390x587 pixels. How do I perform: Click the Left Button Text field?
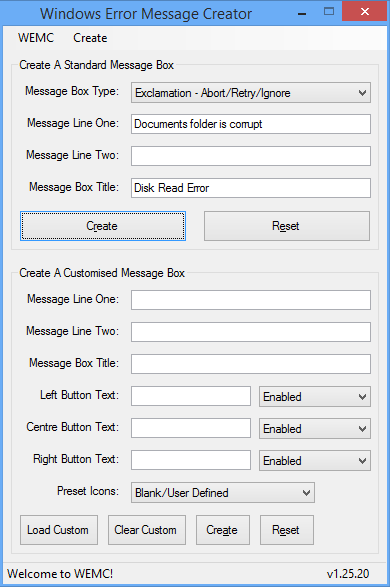[191, 396]
